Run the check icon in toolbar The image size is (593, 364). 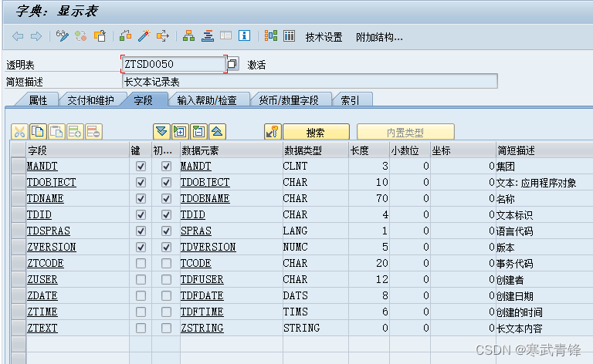125,36
